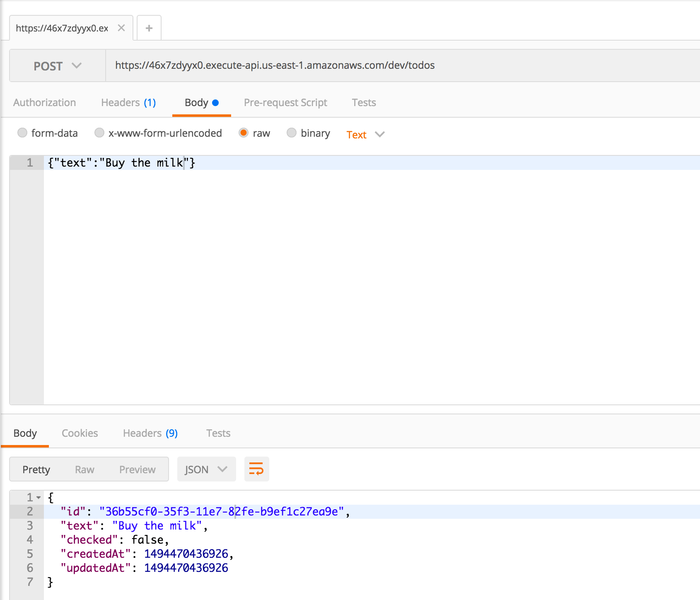Click the "updatedAt" key in response
This screenshot has width=700, height=600.
(96, 568)
